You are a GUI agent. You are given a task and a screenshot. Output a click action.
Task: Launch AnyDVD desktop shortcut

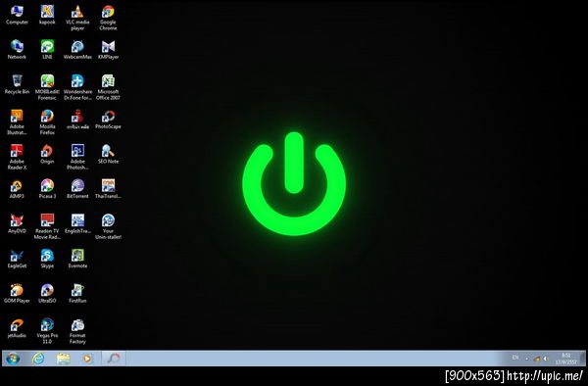(17, 224)
